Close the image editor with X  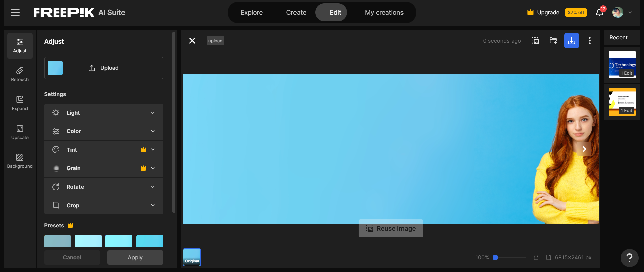[192, 41]
